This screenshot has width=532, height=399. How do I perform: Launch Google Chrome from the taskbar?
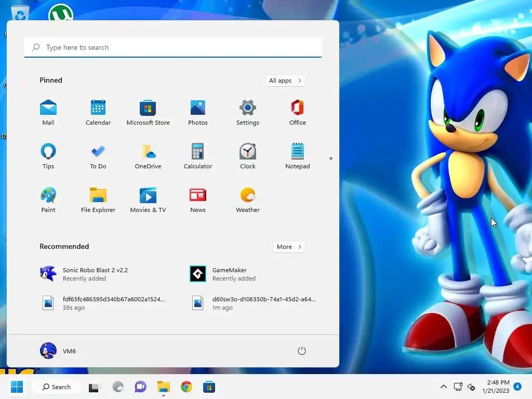[187, 387]
